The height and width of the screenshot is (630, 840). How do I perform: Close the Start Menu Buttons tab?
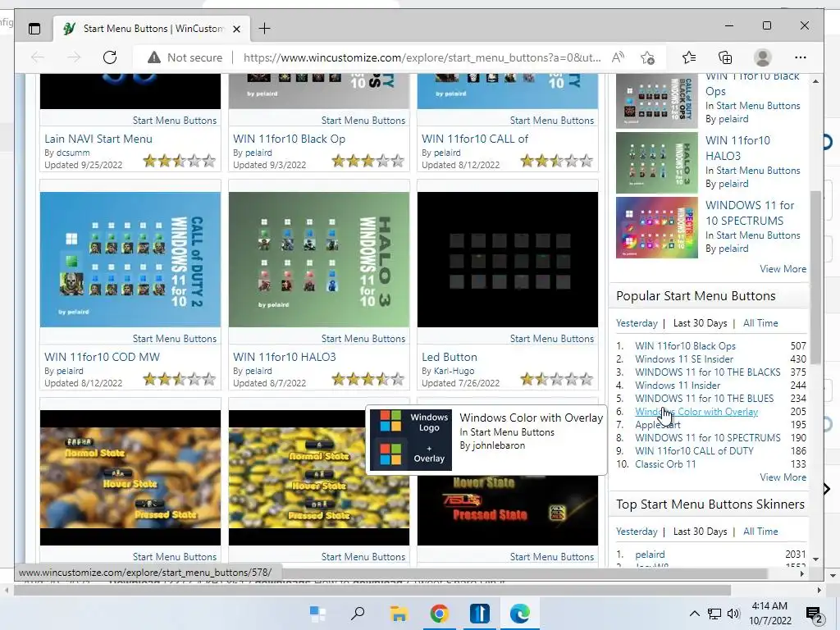[x=237, y=29]
